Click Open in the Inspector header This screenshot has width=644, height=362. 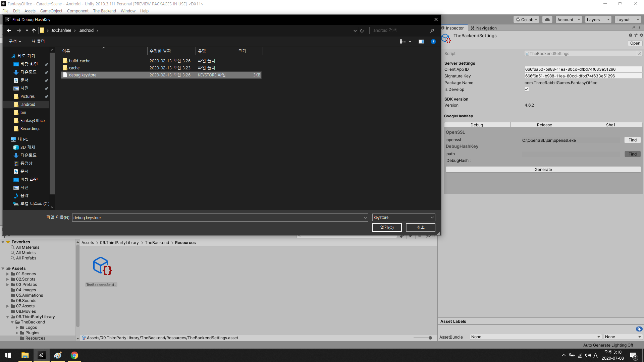pyautogui.click(x=635, y=43)
